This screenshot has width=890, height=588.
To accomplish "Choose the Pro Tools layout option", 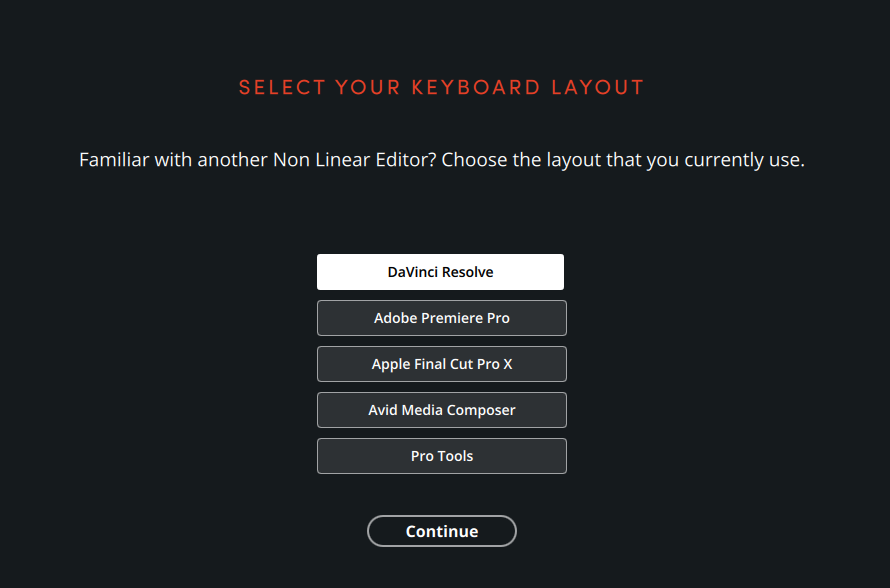I will point(441,456).
